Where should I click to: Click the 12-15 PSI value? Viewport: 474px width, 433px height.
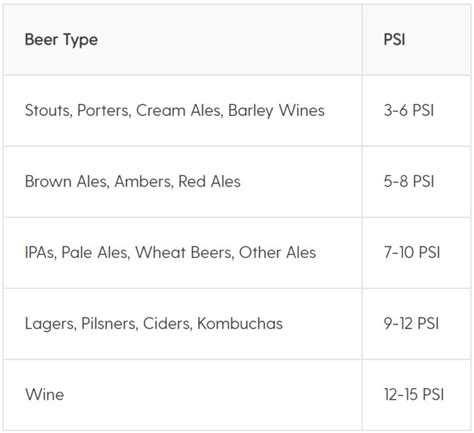coord(414,395)
